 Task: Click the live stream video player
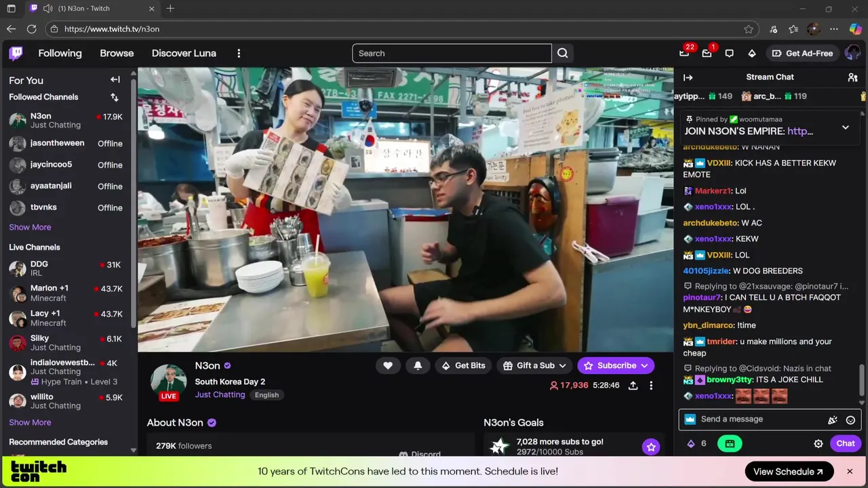[406, 209]
